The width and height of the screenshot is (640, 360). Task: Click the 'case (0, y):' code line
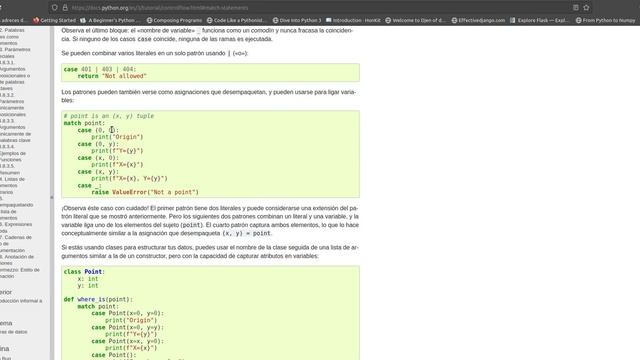point(98,144)
